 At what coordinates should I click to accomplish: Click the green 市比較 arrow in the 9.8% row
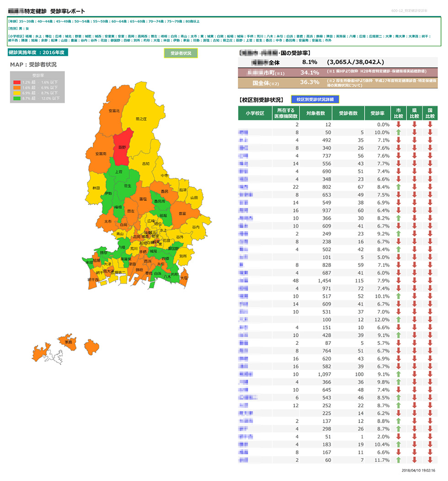click(x=398, y=382)
